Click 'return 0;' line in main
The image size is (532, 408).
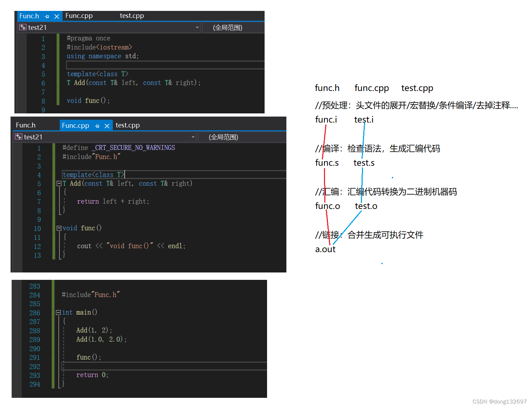click(92, 375)
